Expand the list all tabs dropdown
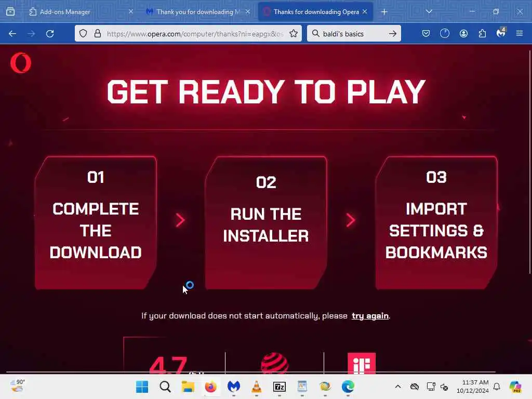 (429, 11)
